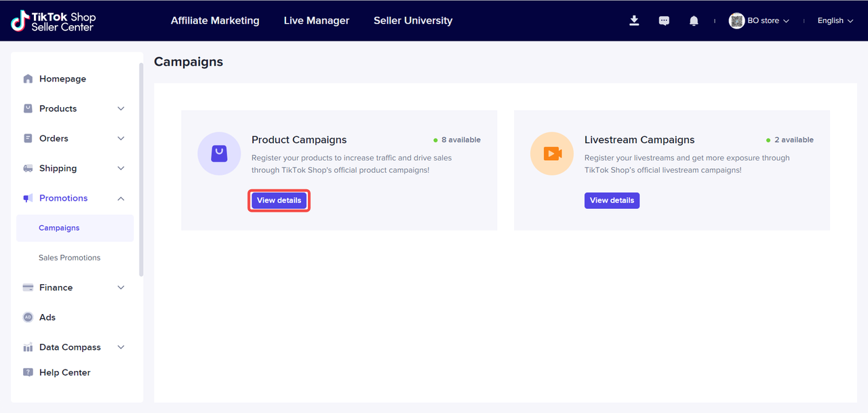The width and height of the screenshot is (868, 413).
Task: Open the chat messages icon
Action: (664, 21)
